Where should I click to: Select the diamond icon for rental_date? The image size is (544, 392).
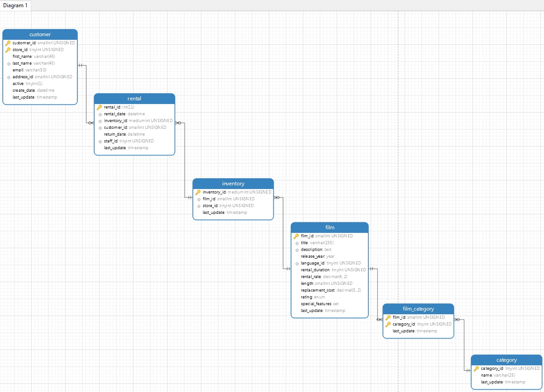(x=100, y=114)
